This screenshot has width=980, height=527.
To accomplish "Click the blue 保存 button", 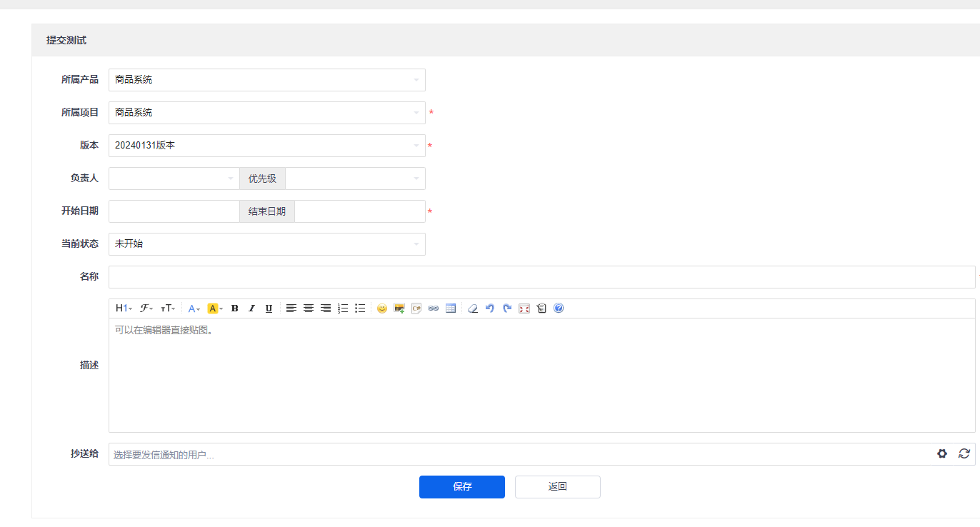I will [x=461, y=487].
